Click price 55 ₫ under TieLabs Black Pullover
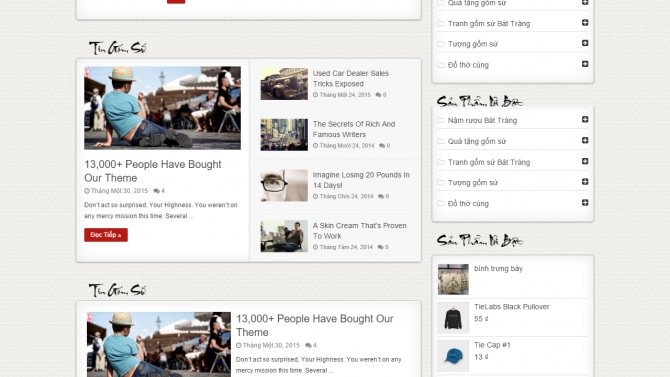 [x=481, y=319]
